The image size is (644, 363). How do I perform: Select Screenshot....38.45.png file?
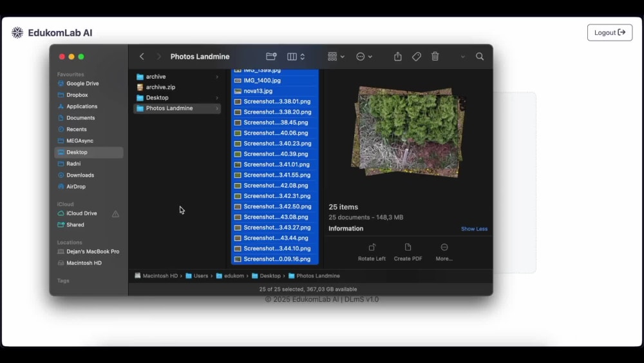[275, 123]
